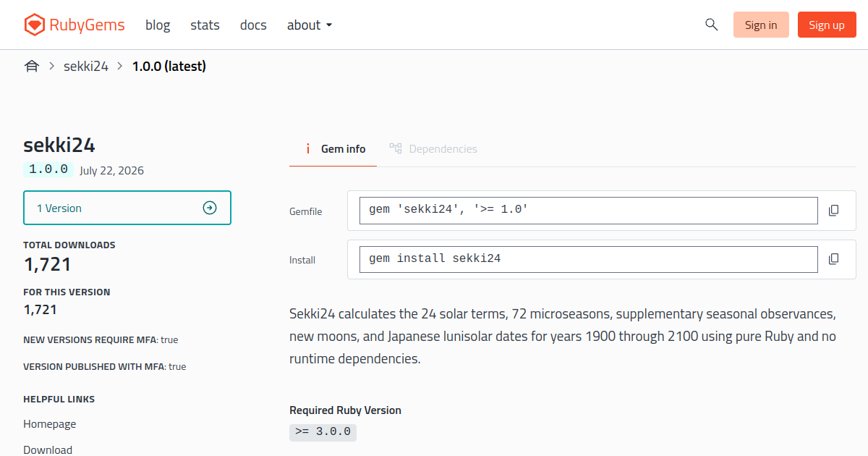Click the Helpful Links heading
This screenshot has width=868, height=456.
tap(59, 399)
